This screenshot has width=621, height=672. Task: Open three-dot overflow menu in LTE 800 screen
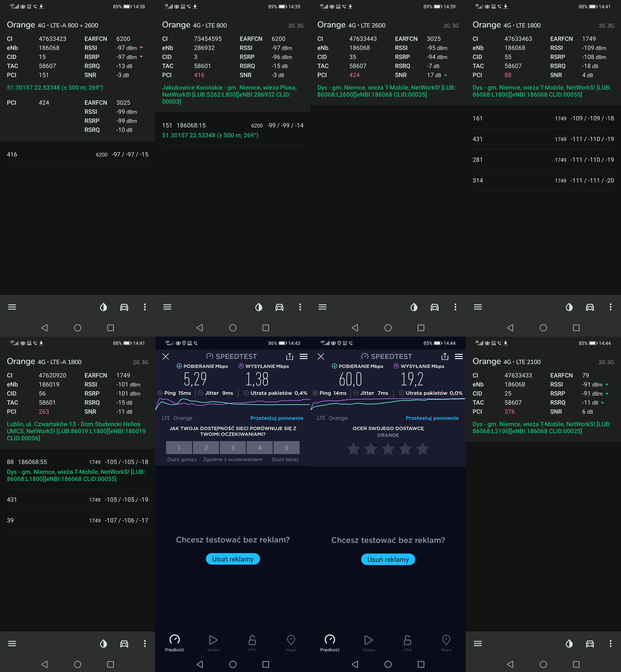point(300,307)
